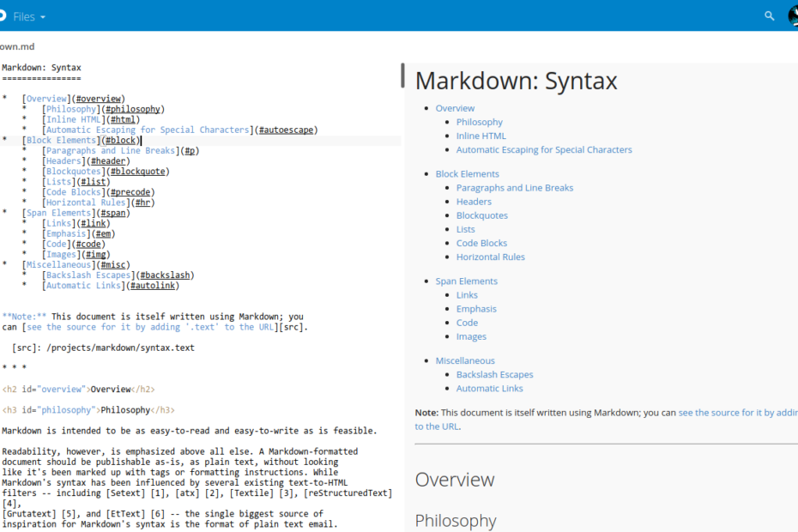Open the Emphasis preview link

(x=476, y=309)
